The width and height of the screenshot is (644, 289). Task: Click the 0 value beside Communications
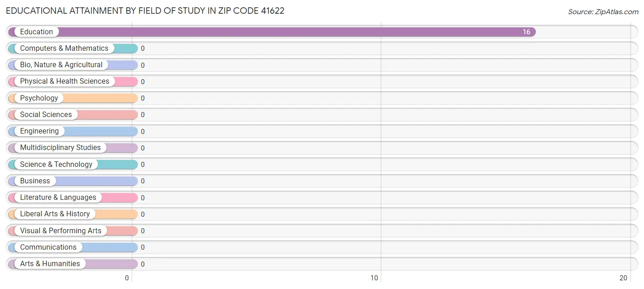[x=142, y=247]
